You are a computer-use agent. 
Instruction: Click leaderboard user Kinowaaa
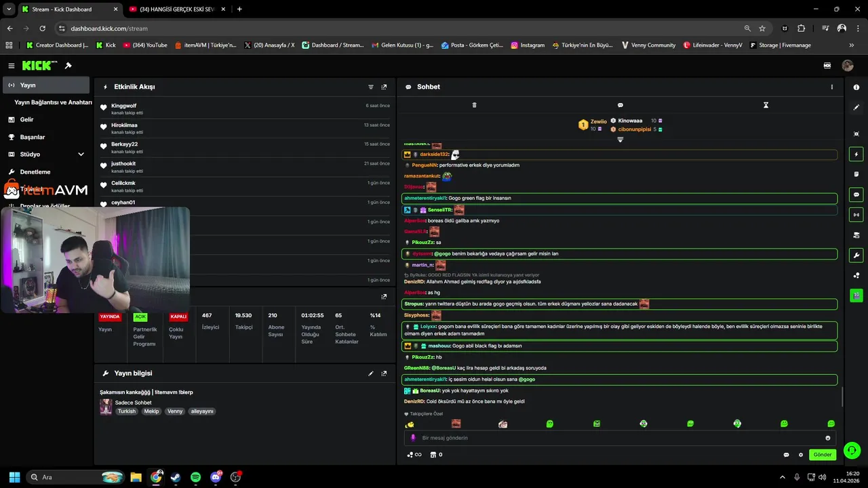pyautogui.click(x=630, y=121)
